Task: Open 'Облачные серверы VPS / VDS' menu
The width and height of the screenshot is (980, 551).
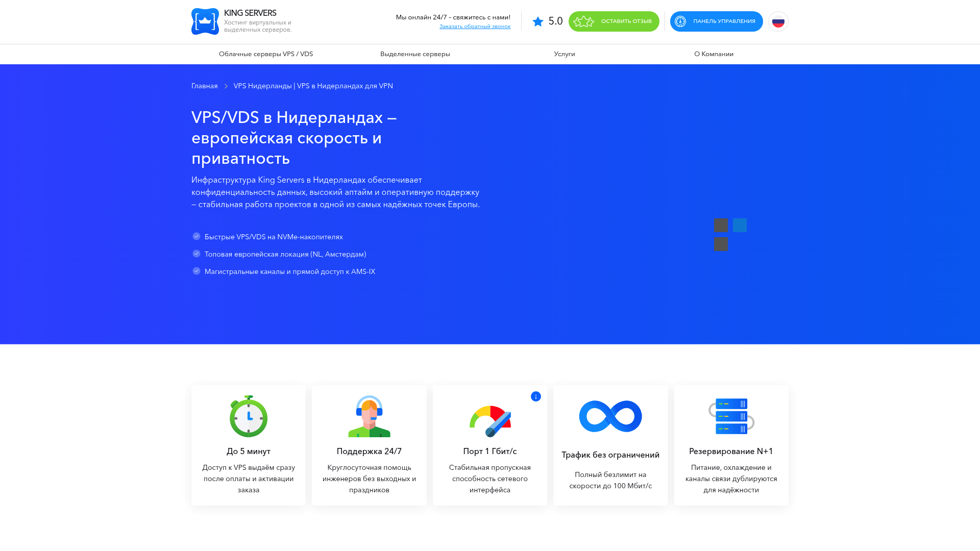Action: pyautogui.click(x=266, y=54)
